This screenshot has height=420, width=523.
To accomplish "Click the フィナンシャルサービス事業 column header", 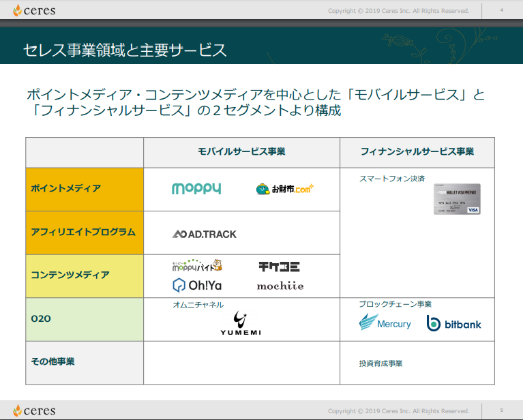I will point(417,152).
